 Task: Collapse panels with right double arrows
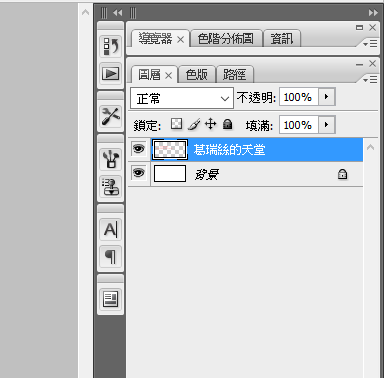(x=373, y=13)
